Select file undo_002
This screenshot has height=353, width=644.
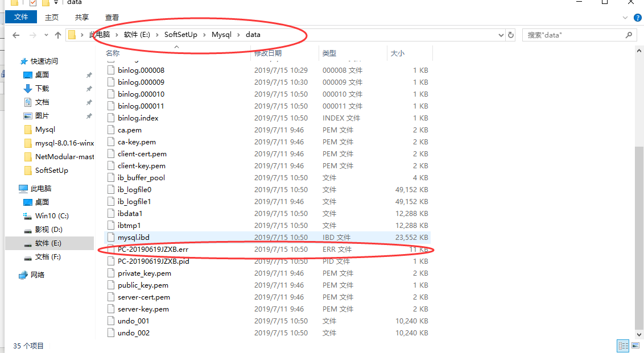click(134, 333)
